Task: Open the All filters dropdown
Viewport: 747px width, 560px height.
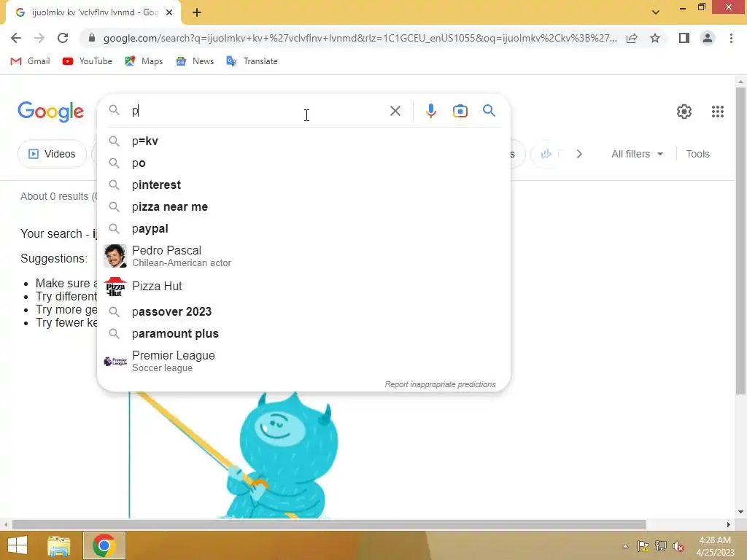Action: pos(637,154)
